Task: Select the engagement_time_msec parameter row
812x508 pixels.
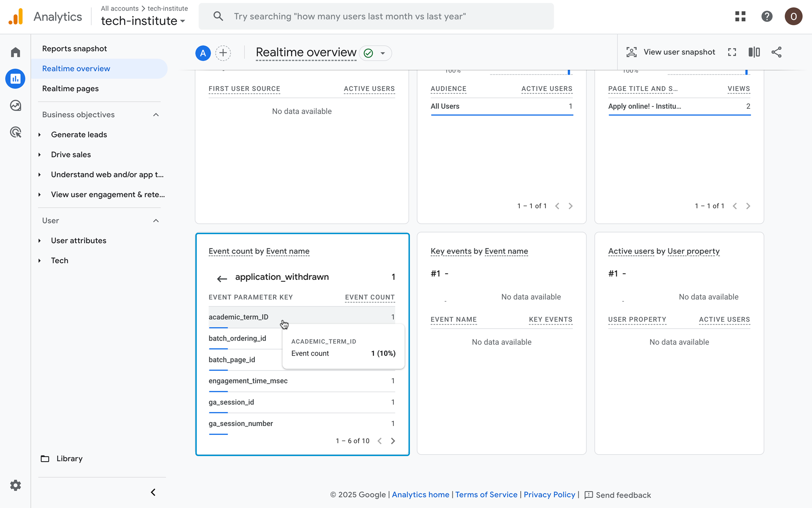Action: tap(302, 381)
